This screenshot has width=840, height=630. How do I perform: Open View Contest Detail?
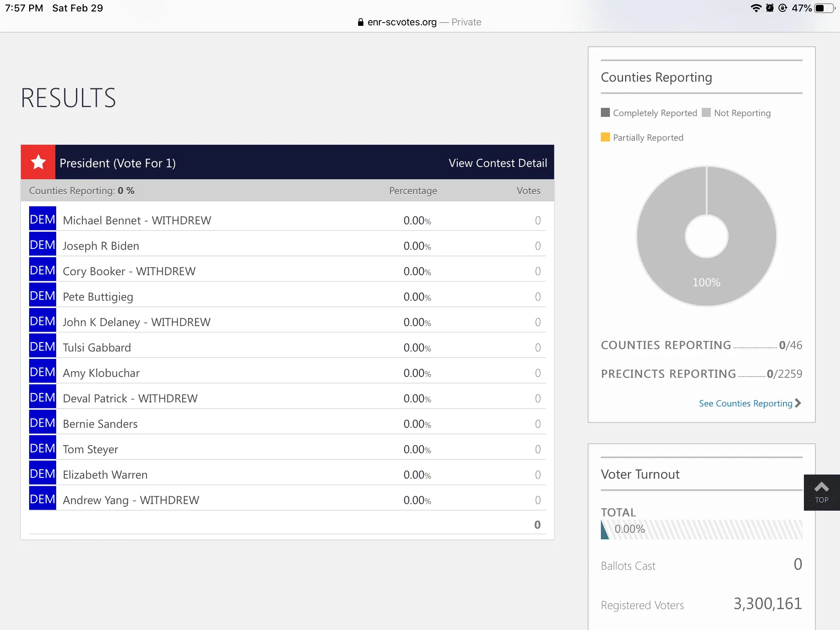click(498, 163)
